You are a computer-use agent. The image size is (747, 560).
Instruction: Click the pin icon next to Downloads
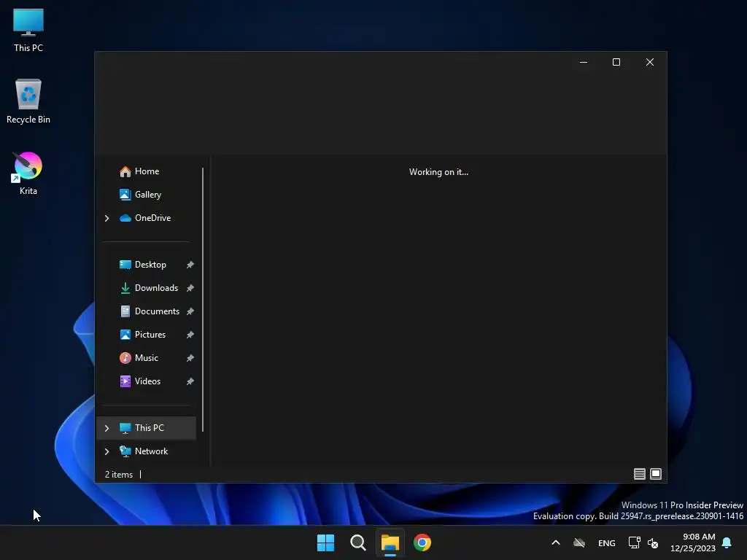190,288
